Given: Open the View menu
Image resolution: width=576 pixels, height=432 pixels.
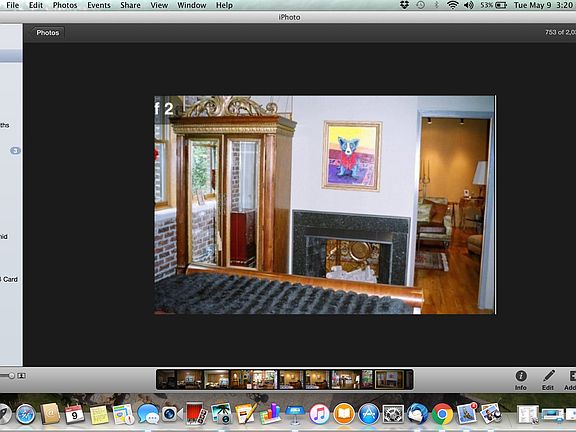Looking at the screenshot, I should pos(159,5).
